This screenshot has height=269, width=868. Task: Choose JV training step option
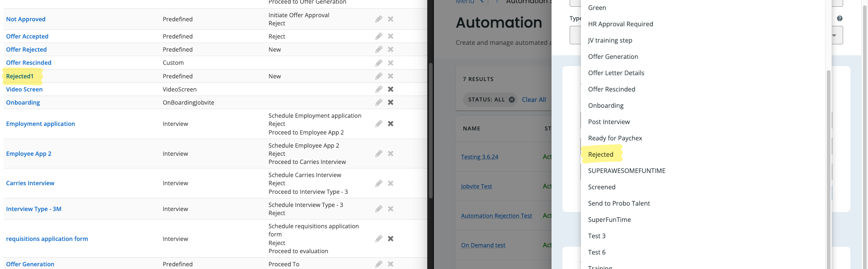pyautogui.click(x=610, y=40)
